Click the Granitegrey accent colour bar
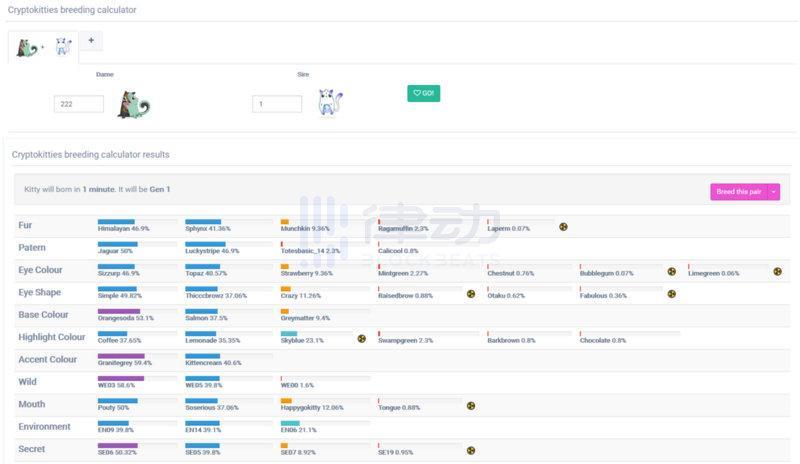Image resolution: width=800 pixels, height=464 pixels. (121, 356)
